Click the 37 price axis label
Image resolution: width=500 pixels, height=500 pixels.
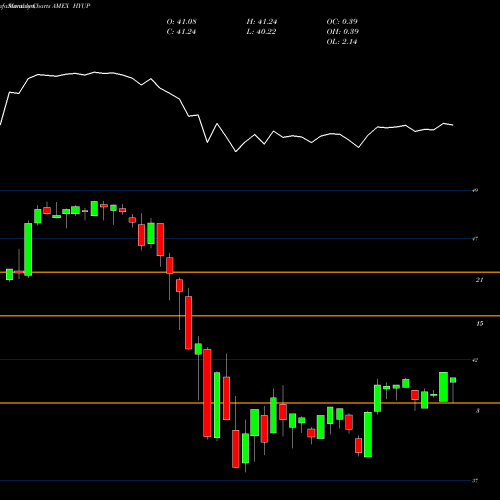pyautogui.click(x=475, y=481)
